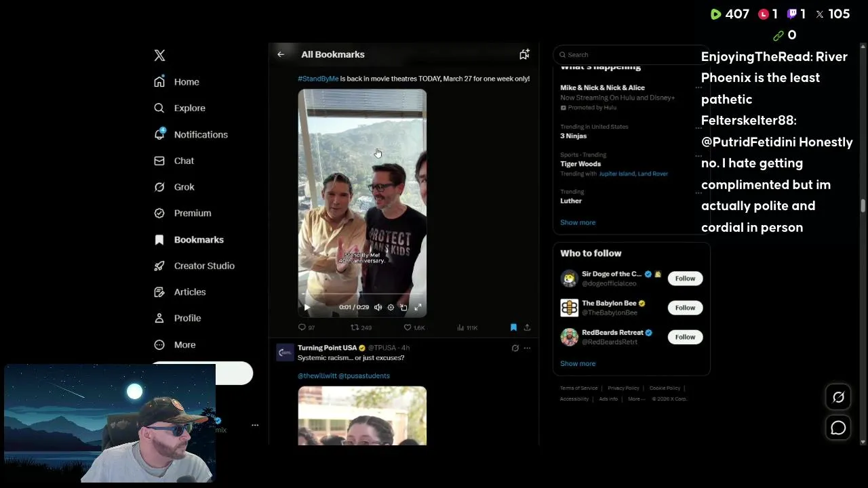This screenshot has height=488, width=868.
Task: Show more Who to follow suggestions
Action: click(578, 363)
